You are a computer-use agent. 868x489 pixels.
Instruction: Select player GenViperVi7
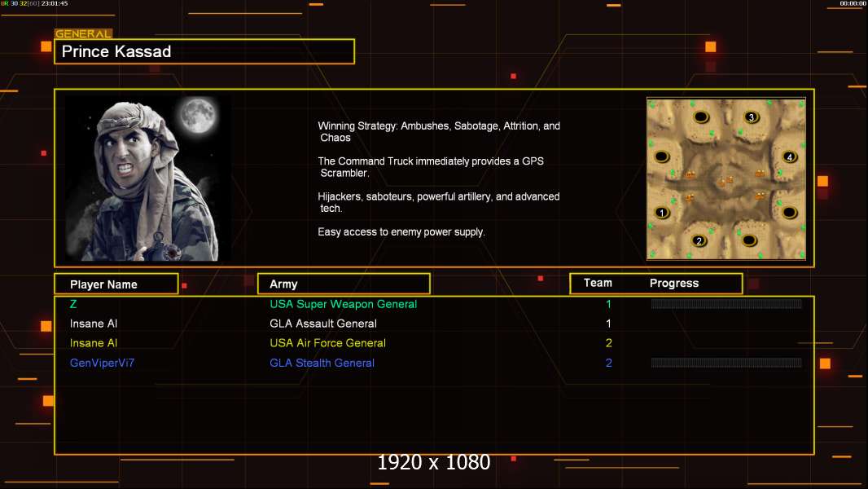(102, 363)
